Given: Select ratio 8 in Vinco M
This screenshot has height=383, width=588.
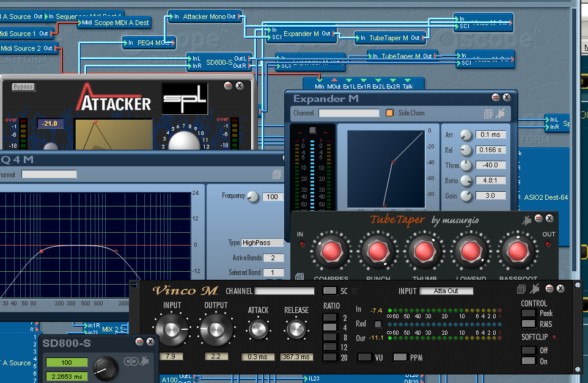Looking at the screenshot, I should point(330,337).
